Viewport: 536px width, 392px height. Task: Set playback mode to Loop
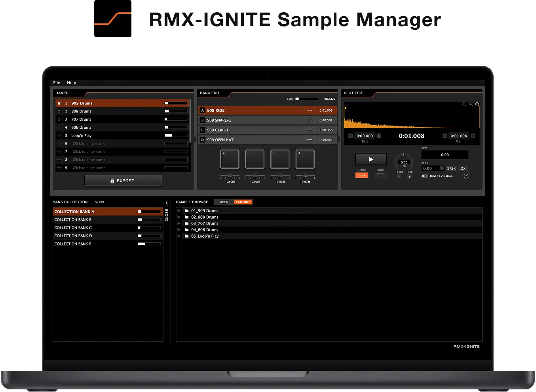pos(380,175)
